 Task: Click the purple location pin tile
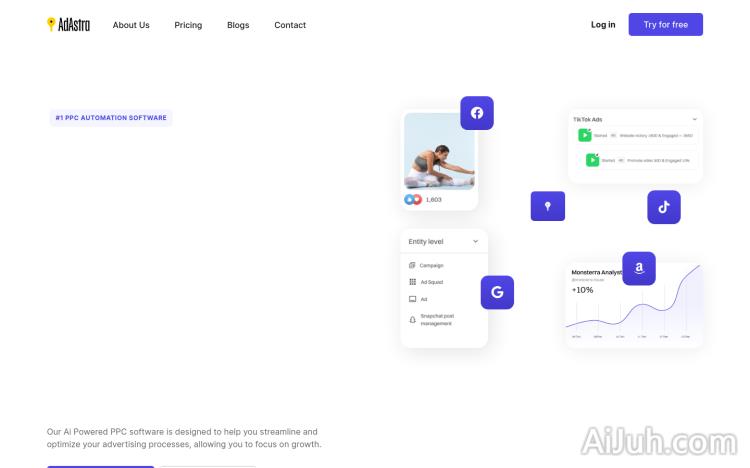(548, 206)
